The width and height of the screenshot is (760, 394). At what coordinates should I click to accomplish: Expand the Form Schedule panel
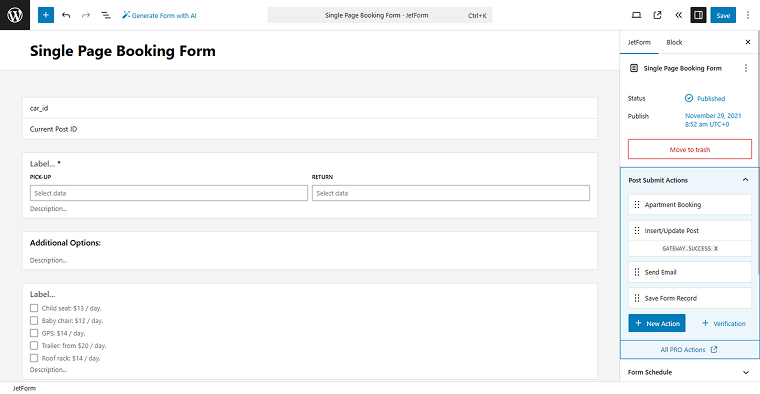click(689, 372)
